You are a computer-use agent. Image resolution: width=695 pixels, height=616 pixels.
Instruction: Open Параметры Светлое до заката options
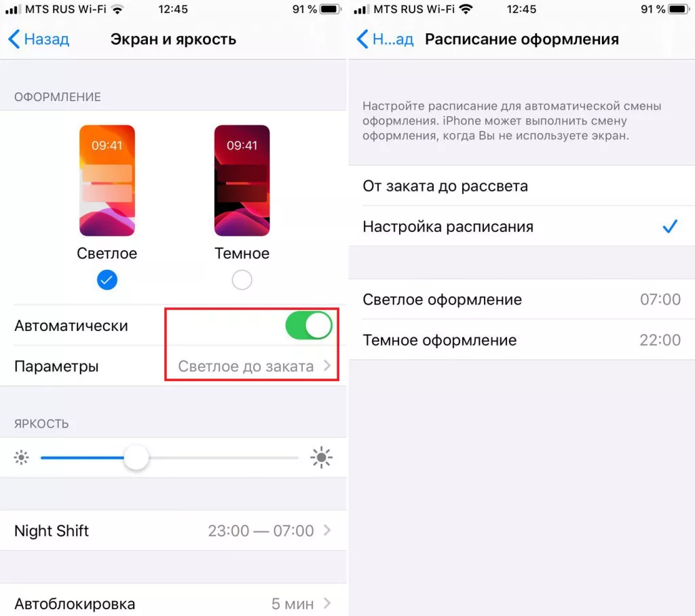click(173, 366)
